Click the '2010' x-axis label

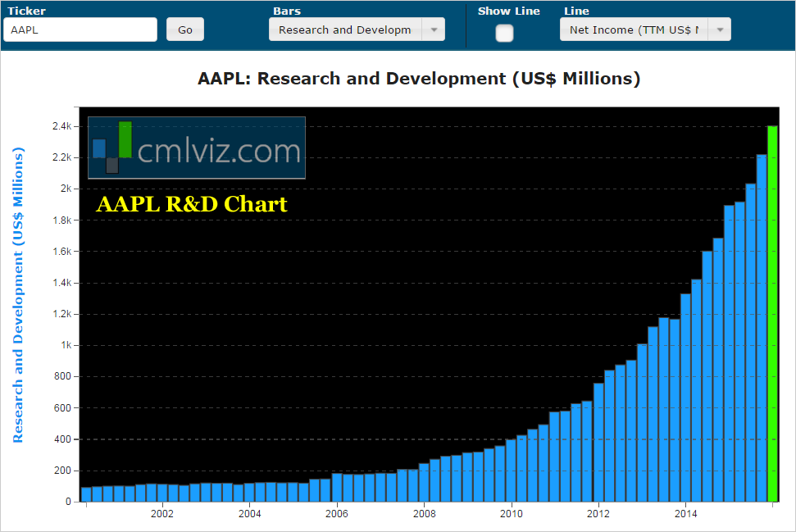point(512,514)
